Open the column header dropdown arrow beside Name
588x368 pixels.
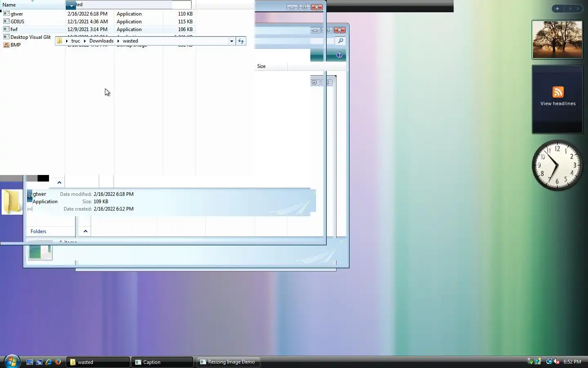(x=71, y=5)
